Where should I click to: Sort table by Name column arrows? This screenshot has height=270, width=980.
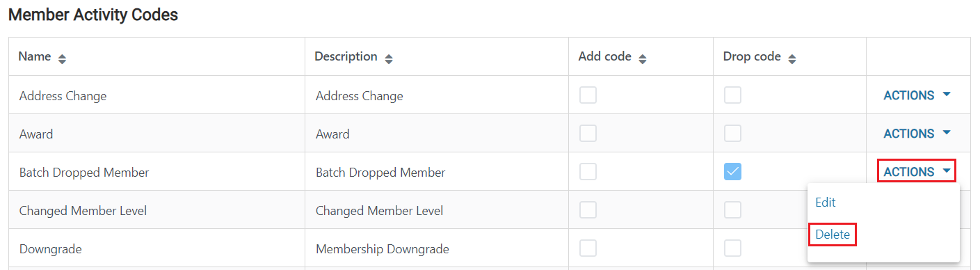[x=62, y=59]
